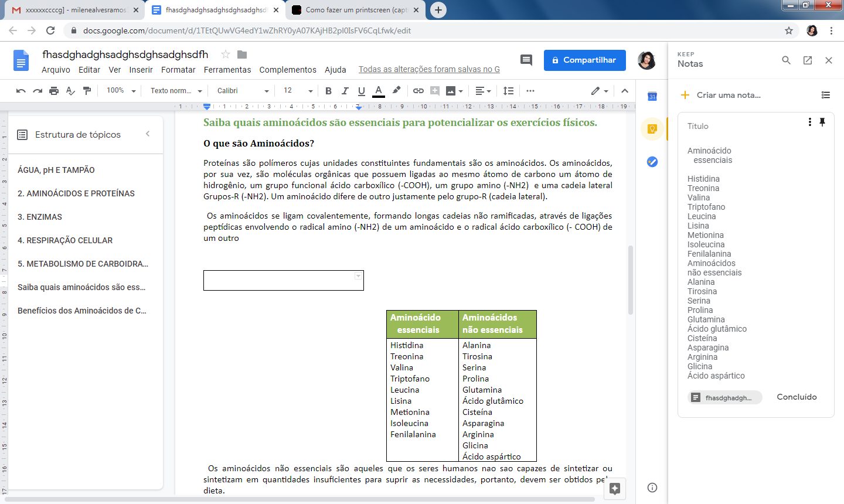
Task: Open the Calibri font dropdown
Action: click(x=243, y=91)
